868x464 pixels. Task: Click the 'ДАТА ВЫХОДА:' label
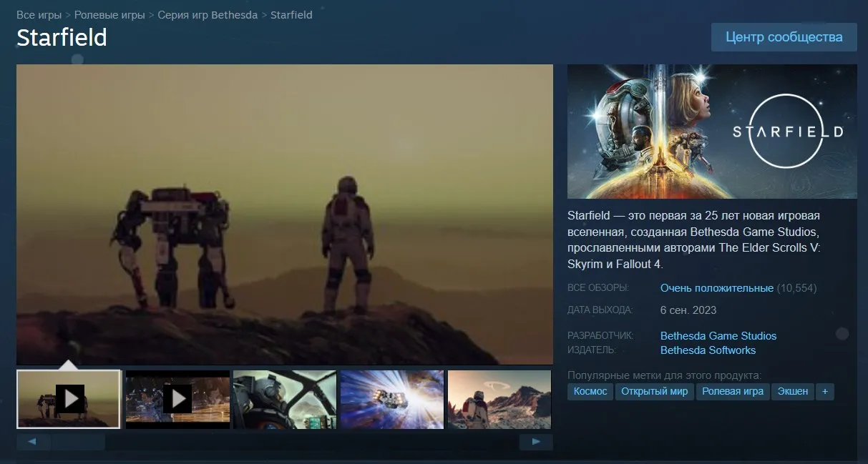(x=600, y=310)
